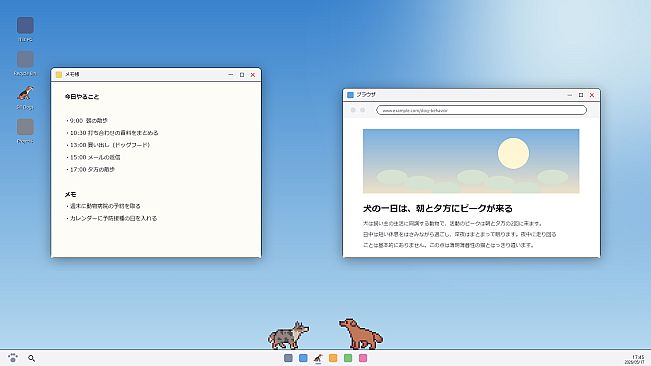Click the blue square taskbar app icon
This screenshot has height=366, width=651.
(303, 358)
